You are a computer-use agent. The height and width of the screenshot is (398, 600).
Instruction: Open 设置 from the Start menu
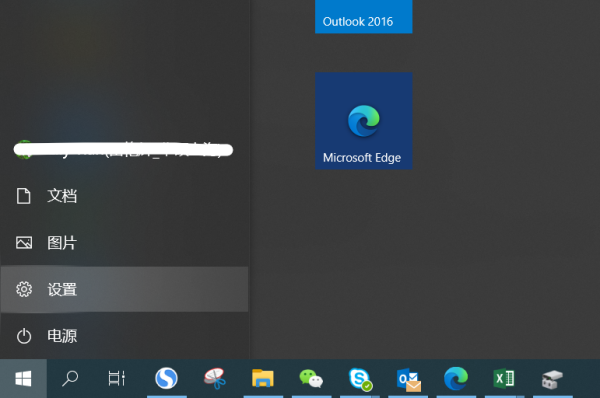pos(124,289)
